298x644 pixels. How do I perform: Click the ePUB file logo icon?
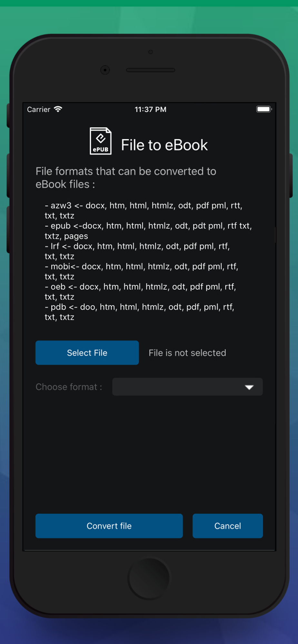click(101, 141)
